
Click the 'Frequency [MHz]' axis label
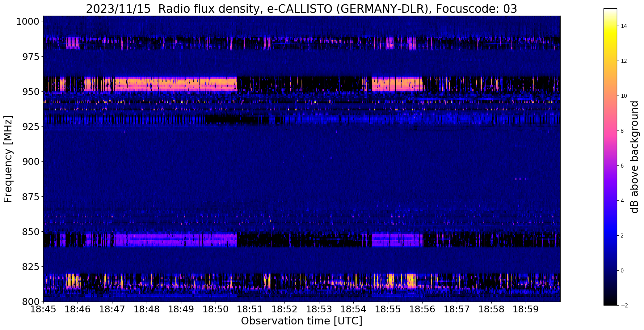(8, 159)
